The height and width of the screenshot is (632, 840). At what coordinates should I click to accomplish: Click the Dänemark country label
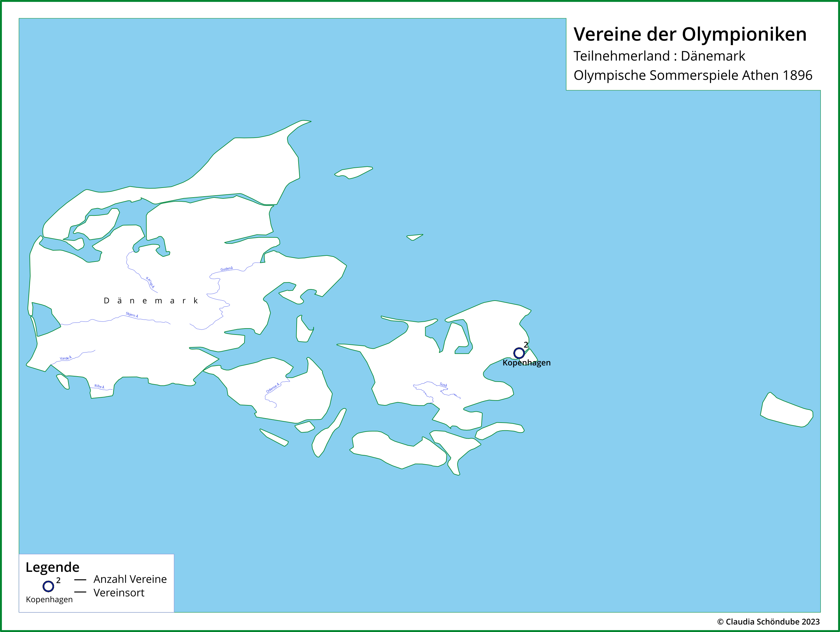click(151, 301)
